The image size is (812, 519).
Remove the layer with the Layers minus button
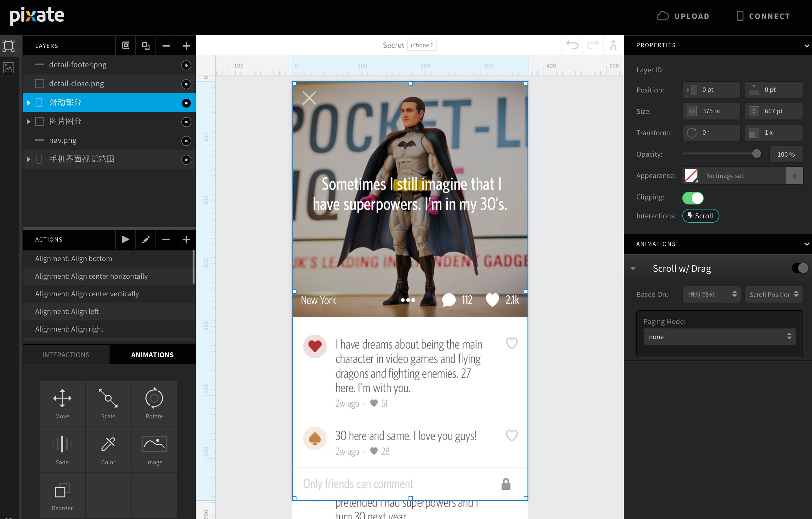(x=166, y=46)
